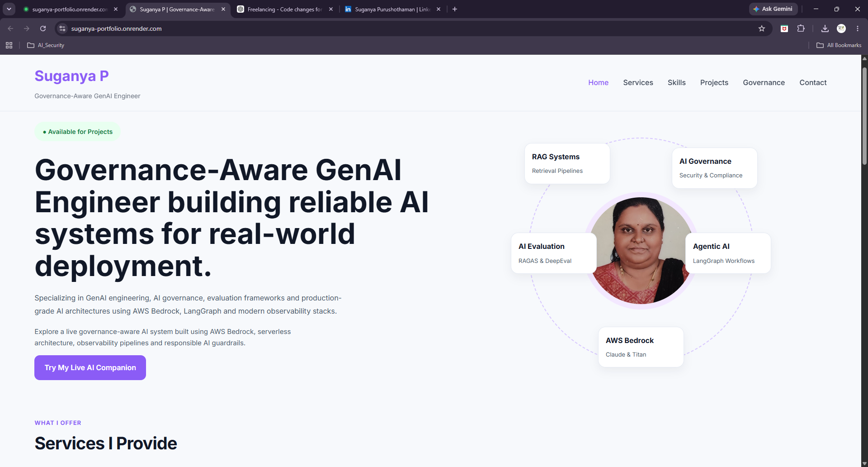The image size is (868, 467).
Task: Click the AI Governance card
Action: pos(715,168)
